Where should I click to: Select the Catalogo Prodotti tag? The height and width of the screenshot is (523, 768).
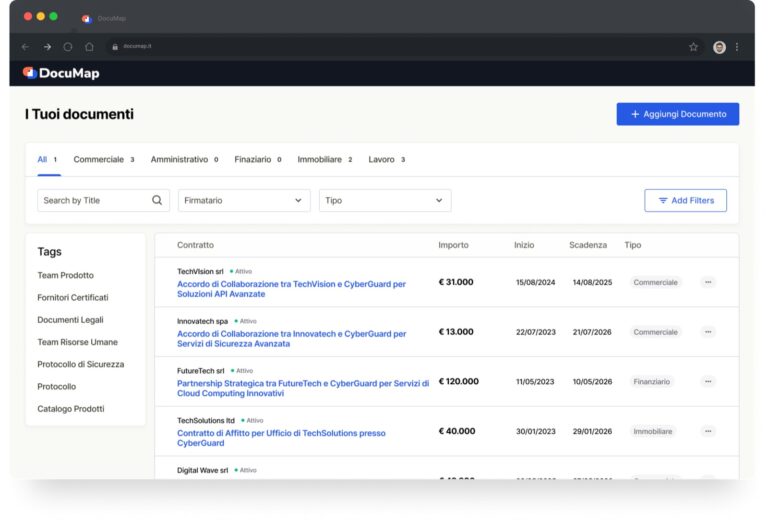pyautogui.click(x=71, y=409)
